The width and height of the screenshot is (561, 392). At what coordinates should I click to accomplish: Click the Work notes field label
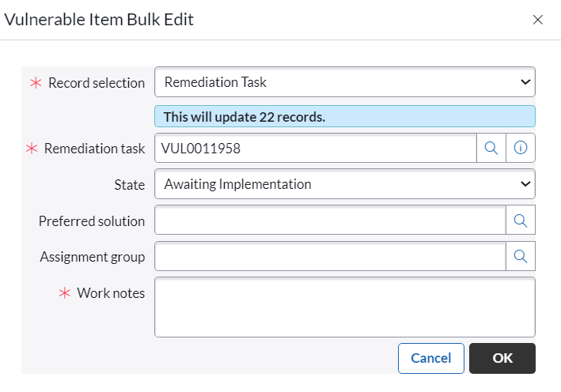[111, 293]
